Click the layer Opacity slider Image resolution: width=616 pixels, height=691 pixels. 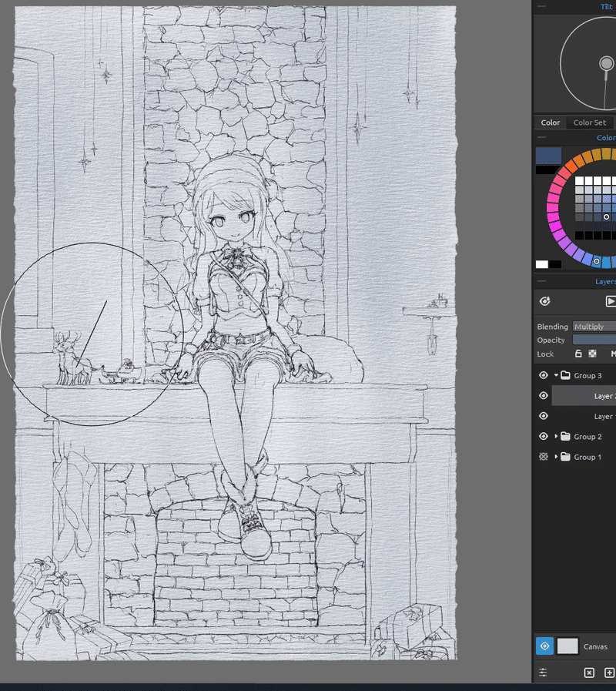click(594, 340)
